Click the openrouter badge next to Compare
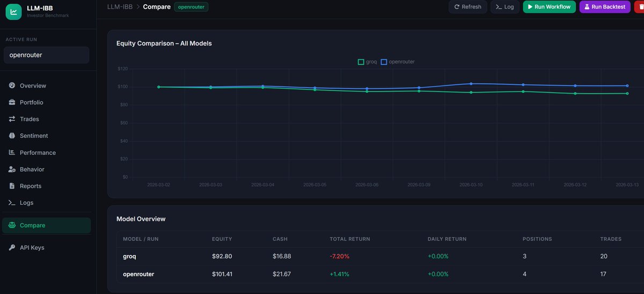 [x=191, y=7]
